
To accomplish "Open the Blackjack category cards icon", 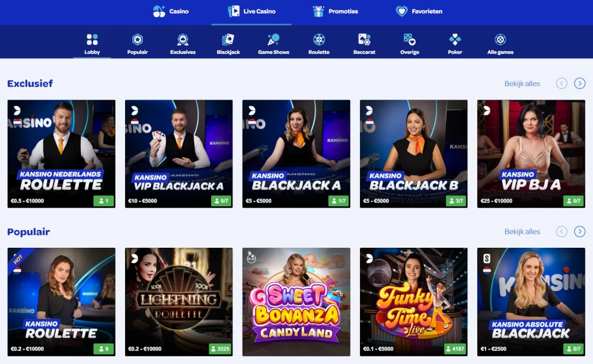I will pos(228,39).
